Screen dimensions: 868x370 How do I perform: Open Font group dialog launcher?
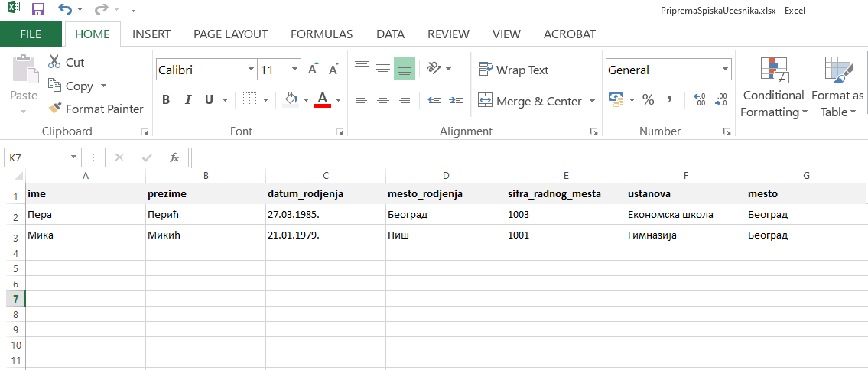(340, 131)
